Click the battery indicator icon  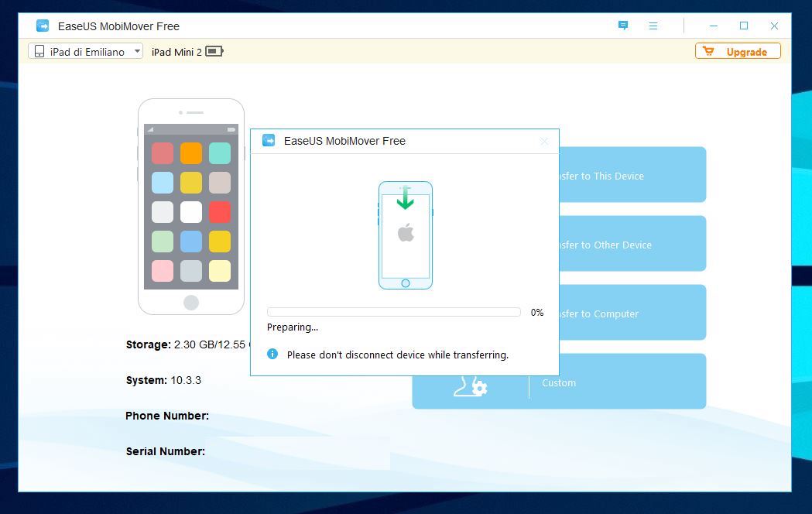214,51
